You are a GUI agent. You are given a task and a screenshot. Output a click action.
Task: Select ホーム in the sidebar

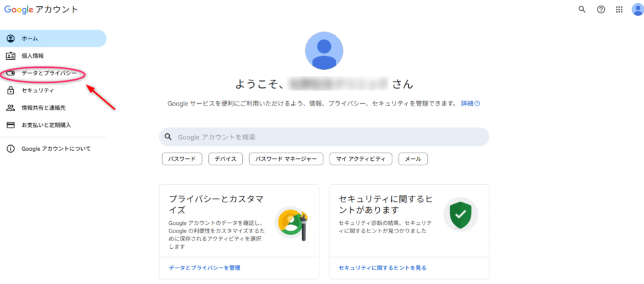[x=53, y=38]
